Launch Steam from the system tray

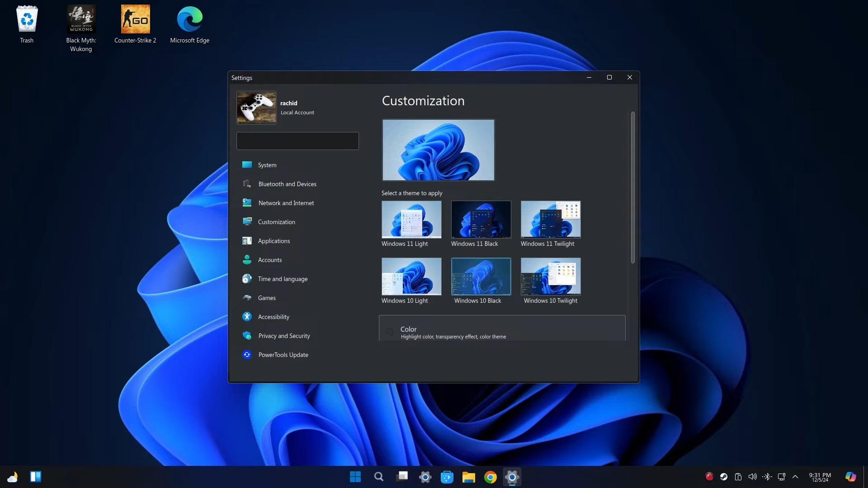coord(724,477)
